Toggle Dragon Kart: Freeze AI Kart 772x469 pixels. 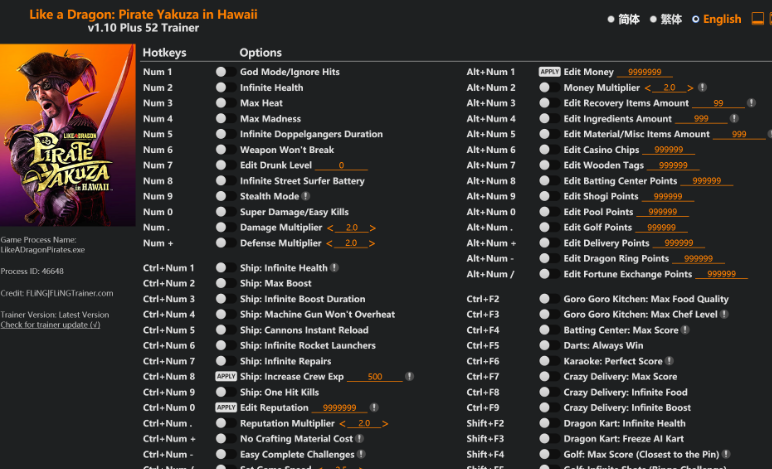548,438
